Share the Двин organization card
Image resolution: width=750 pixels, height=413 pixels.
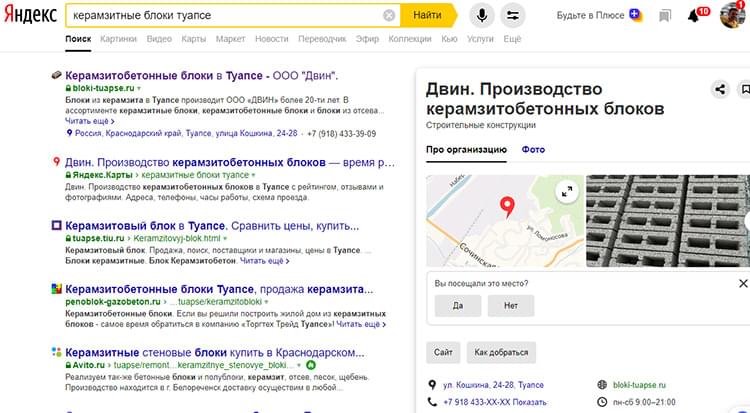pyautogui.click(x=720, y=89)
